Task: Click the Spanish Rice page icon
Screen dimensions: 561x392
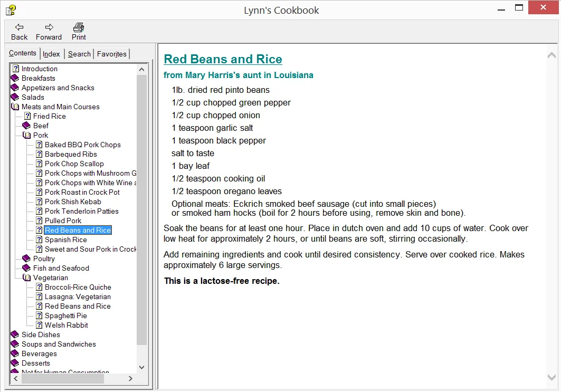Action: coord(40,240)
